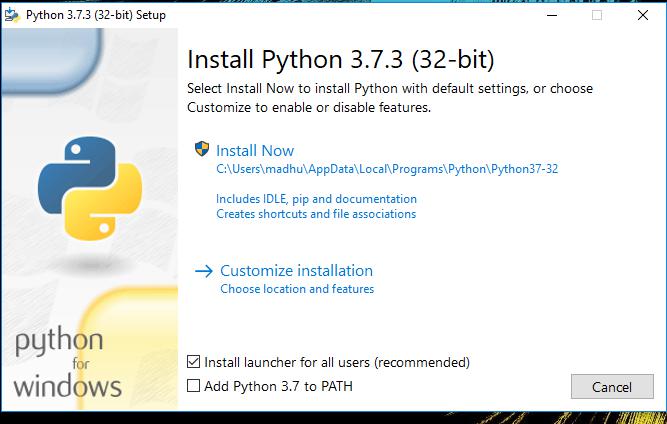Screen dimensions: 667x424
Task: Close the Python Setup window
Action: 643,16
